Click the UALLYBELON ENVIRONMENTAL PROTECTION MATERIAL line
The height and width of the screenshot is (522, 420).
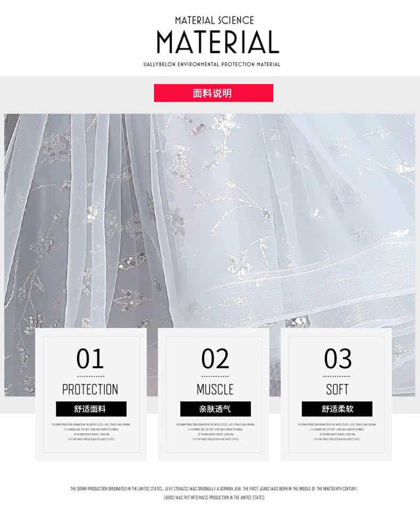click(x=212, y=64)
